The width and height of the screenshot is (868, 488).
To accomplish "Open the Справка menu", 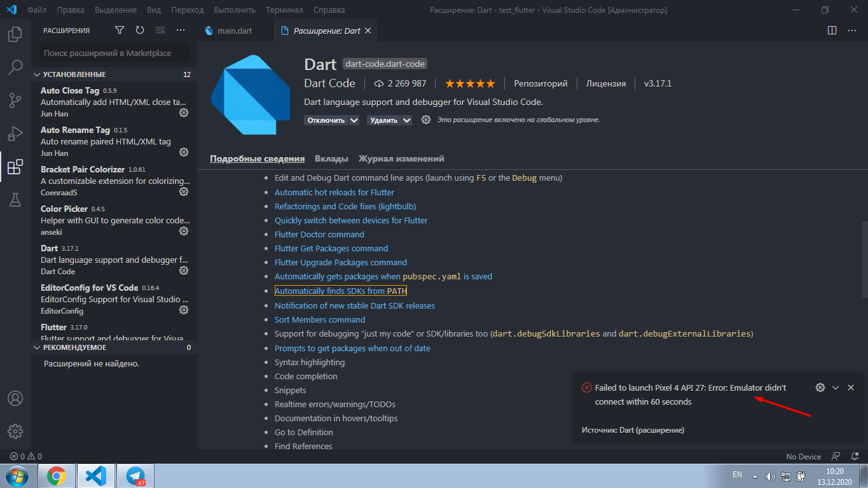I will coord(329,10).
